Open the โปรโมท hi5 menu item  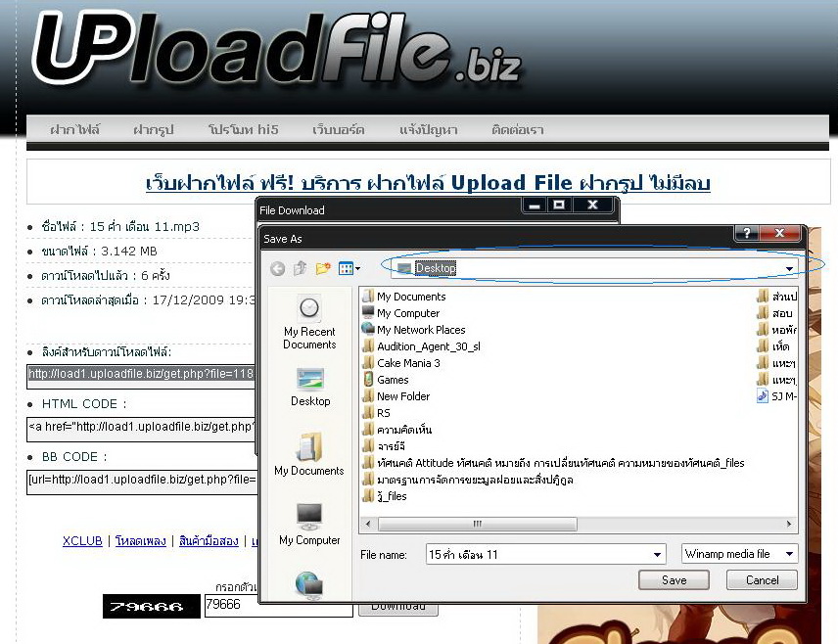pyautogui.click(x=243, y=129)
